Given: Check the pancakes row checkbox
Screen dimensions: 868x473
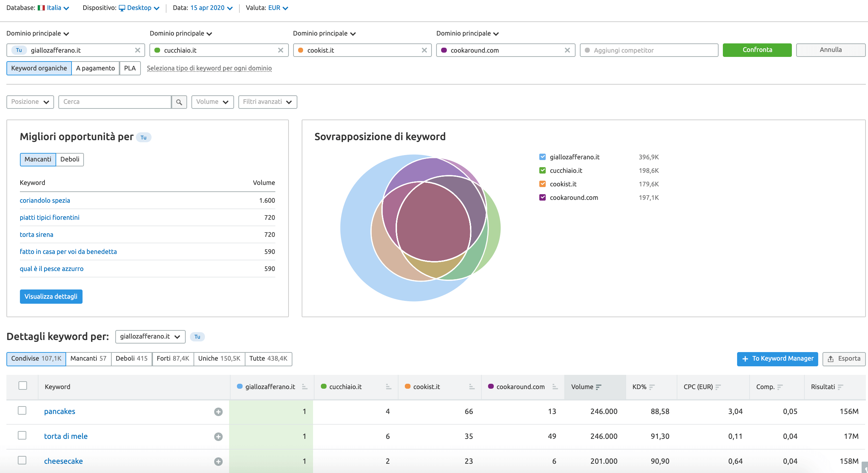Looking at the screenshot, I should [x=22, y=410].
